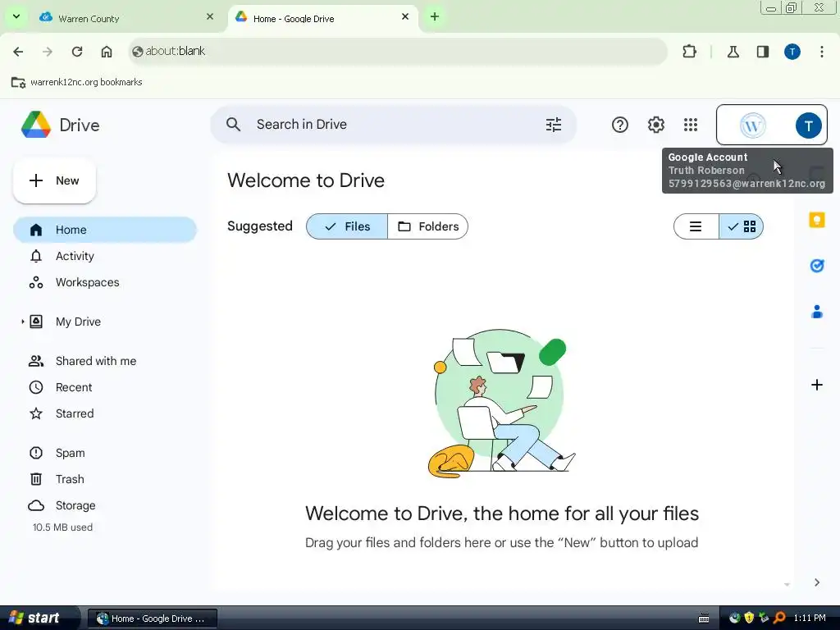Click the yellow shield tray icon
The image size is (840, 630).
[749, 618]
